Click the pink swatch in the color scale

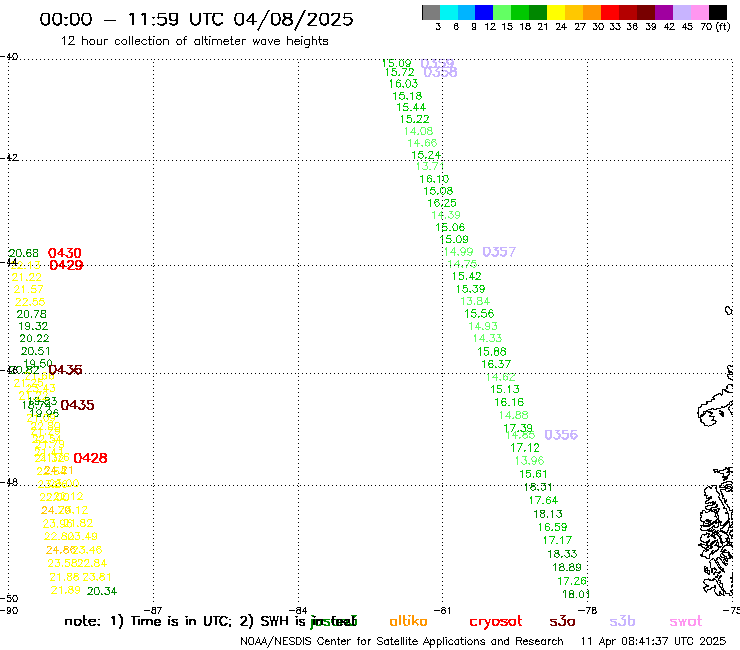click(699, 12)
